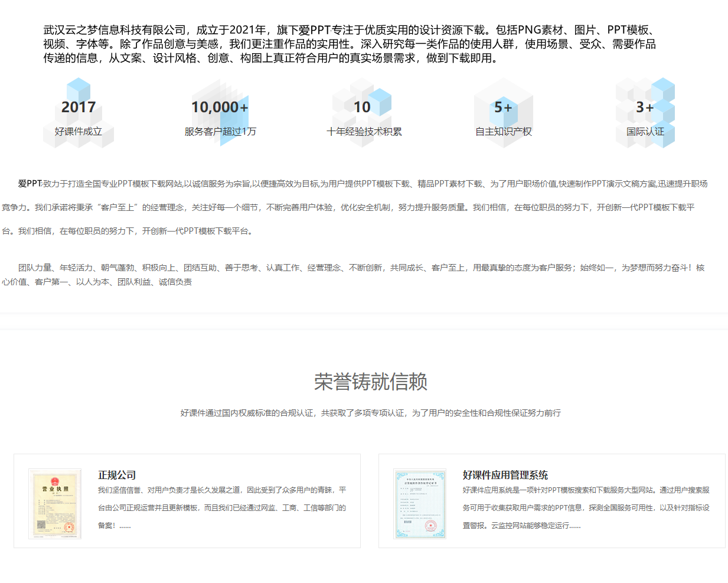Click the 十年经验技术积累 label
Viewport: 728px width, 583px height.
pyautogui.click(x=364, y=131)
